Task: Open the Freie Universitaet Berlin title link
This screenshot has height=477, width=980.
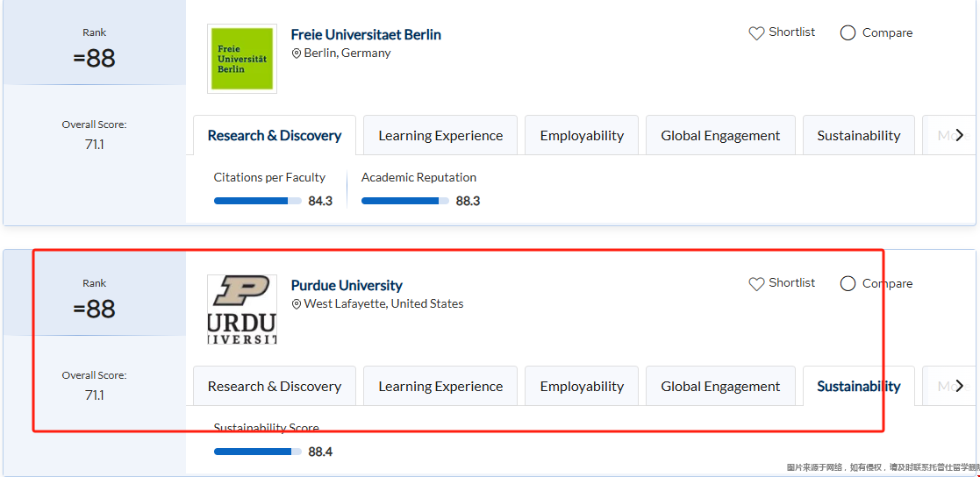Action: 366,35
